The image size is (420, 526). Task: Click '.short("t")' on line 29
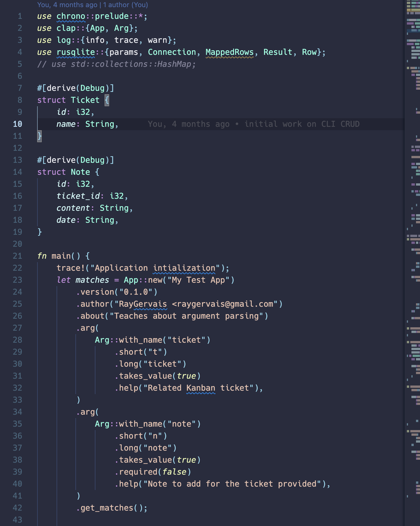tap(141, 352)
